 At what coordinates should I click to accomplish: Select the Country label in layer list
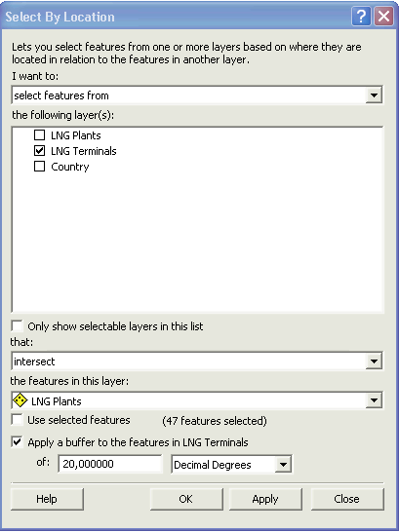click(x=70, y=167)
